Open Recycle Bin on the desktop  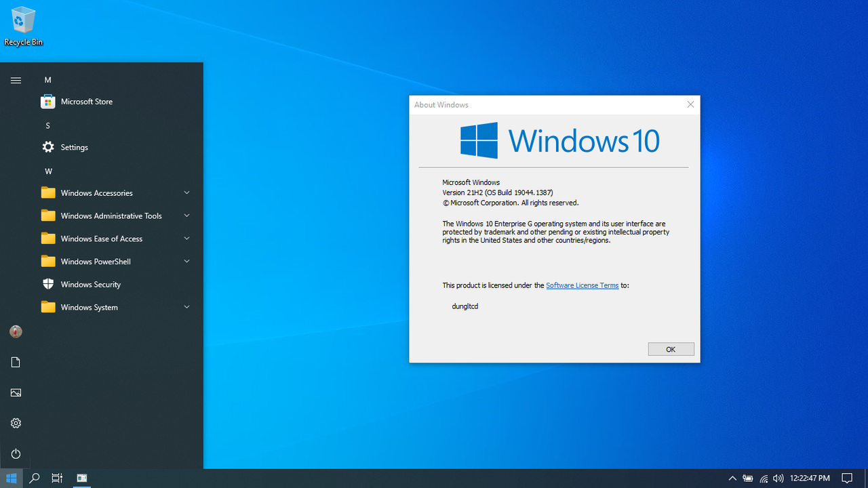[x=23, y=27]
